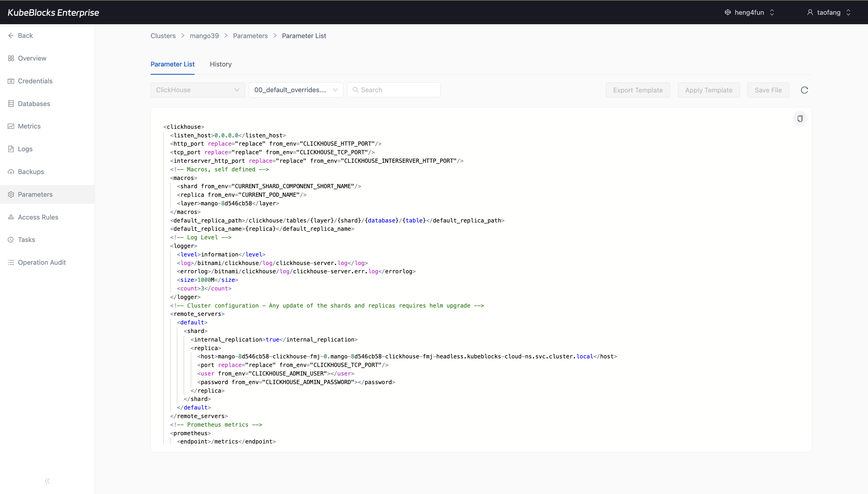Open the heng4fun organization switcher arrows

(772, 12)
